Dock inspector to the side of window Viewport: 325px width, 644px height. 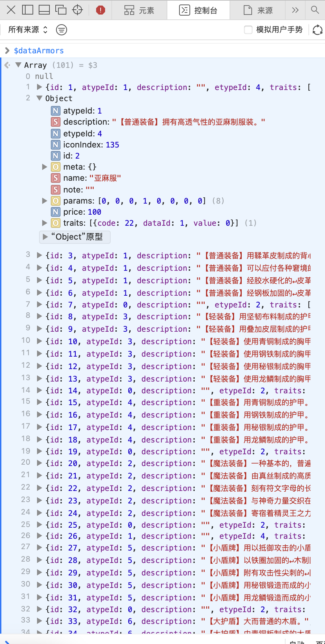coord(28,10)
